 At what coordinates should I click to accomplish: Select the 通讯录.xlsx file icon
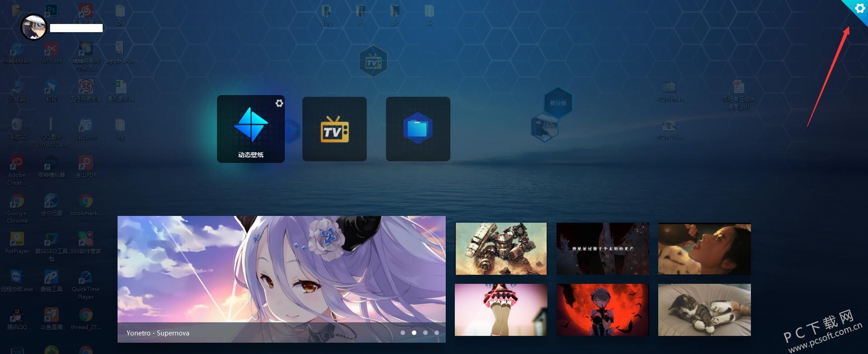(120, 91)
